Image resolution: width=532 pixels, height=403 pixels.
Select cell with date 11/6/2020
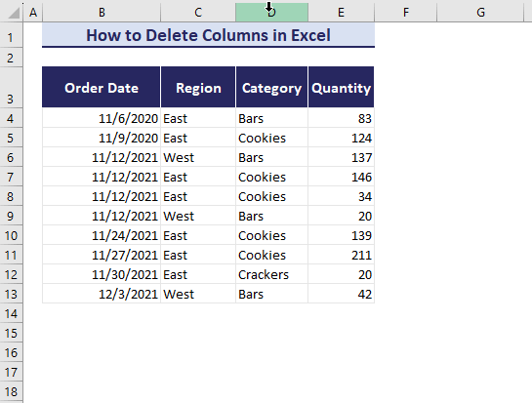click(x=102, y=118)
